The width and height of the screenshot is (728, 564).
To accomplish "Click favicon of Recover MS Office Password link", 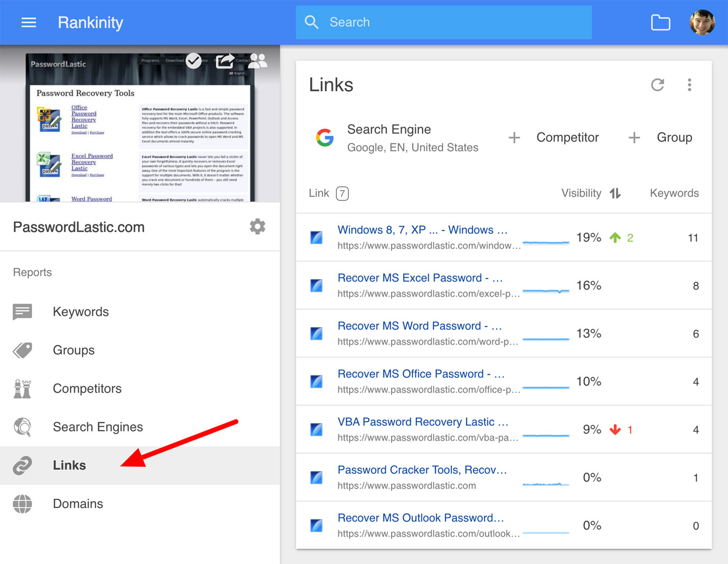I will (316, 381).
